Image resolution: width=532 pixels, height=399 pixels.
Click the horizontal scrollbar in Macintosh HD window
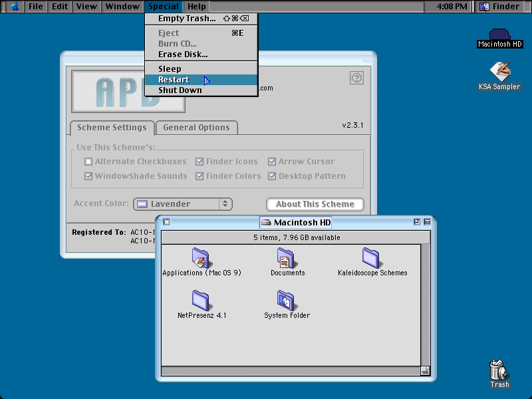(x=291, y=371)
